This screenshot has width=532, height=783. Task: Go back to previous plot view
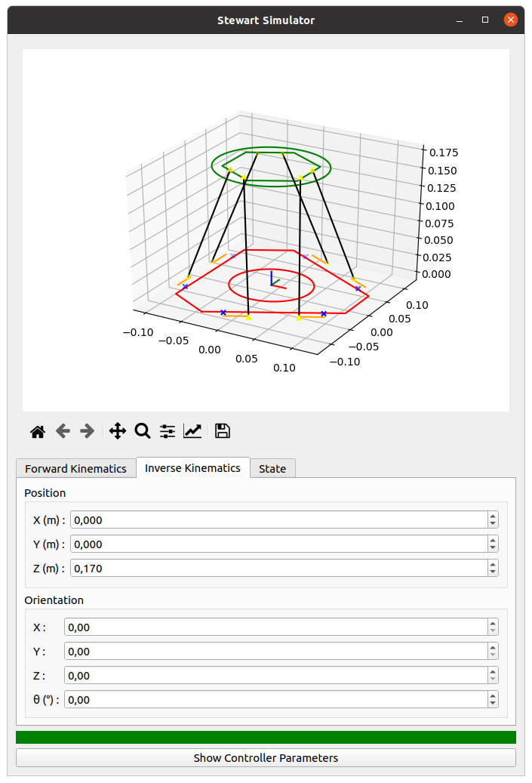click(63, 431)
